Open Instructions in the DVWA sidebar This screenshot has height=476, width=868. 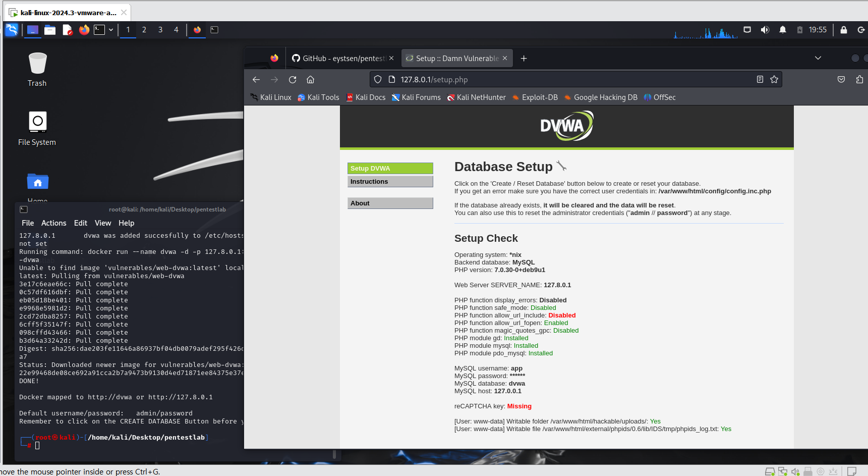pyautogui.click(x=390, y=182)
